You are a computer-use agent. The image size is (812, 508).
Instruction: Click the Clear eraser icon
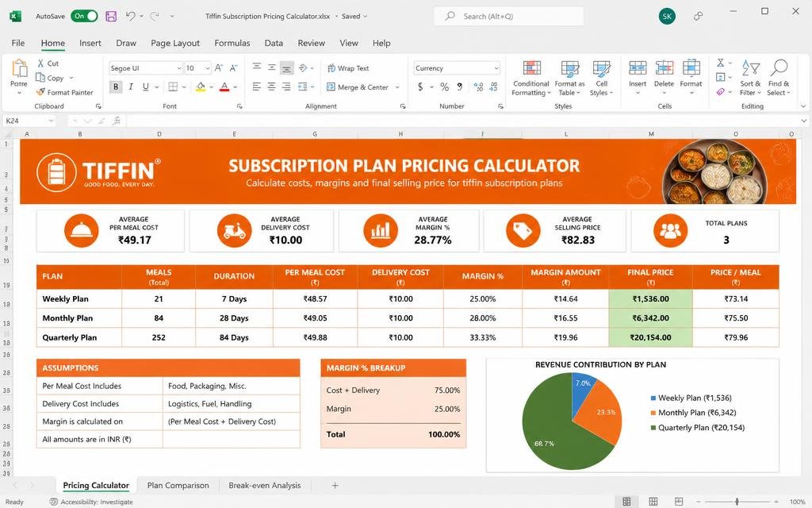click(x=720, y=92)
